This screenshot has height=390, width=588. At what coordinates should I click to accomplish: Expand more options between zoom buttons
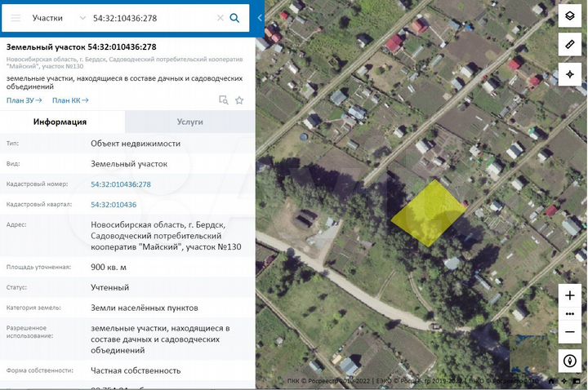(x=569, y=314)
